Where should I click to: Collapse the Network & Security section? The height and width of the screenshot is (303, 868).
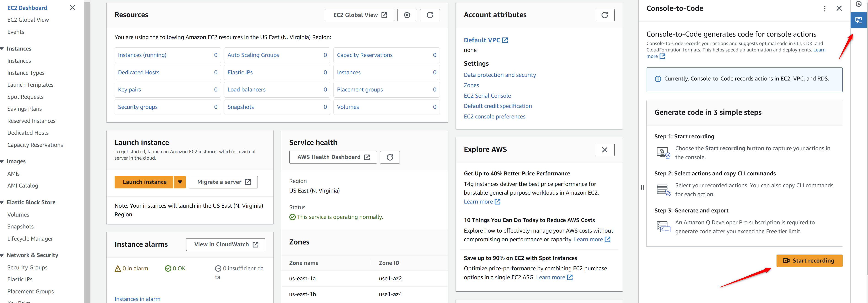click(2, 255)
